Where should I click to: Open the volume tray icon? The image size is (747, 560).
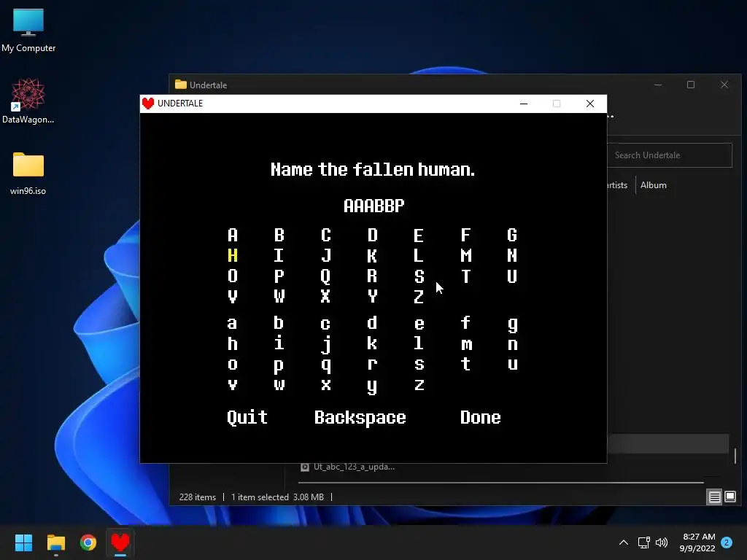click(662, 542)
